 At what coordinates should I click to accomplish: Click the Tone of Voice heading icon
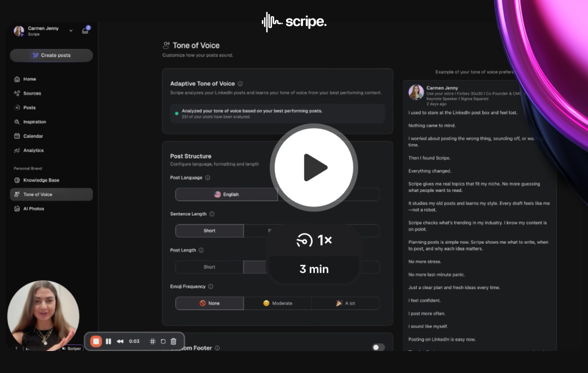click(166, 45)
